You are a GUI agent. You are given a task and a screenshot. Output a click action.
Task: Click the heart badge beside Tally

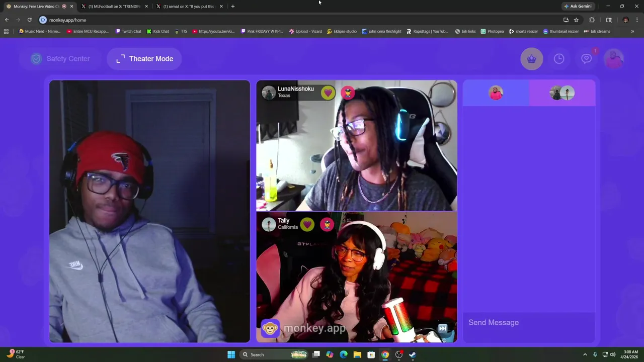coord(307,224)
